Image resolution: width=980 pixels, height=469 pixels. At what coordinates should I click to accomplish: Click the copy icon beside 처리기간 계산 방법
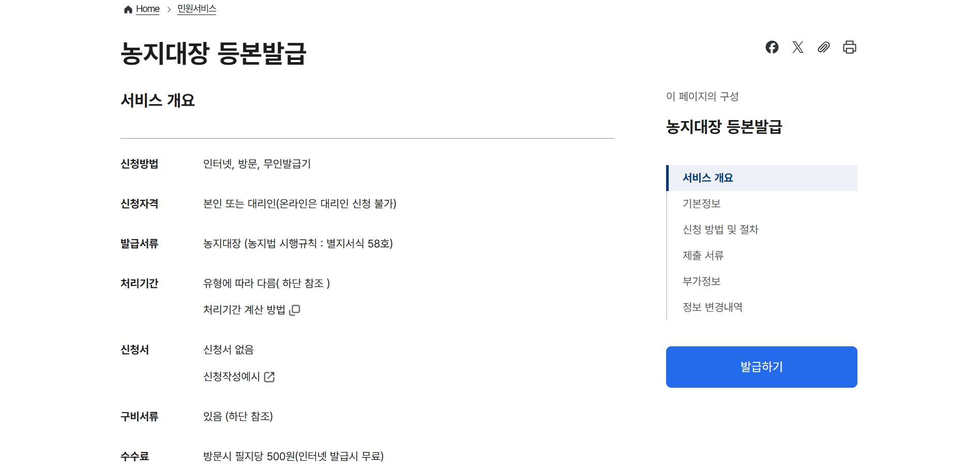[x=295, y=310]
